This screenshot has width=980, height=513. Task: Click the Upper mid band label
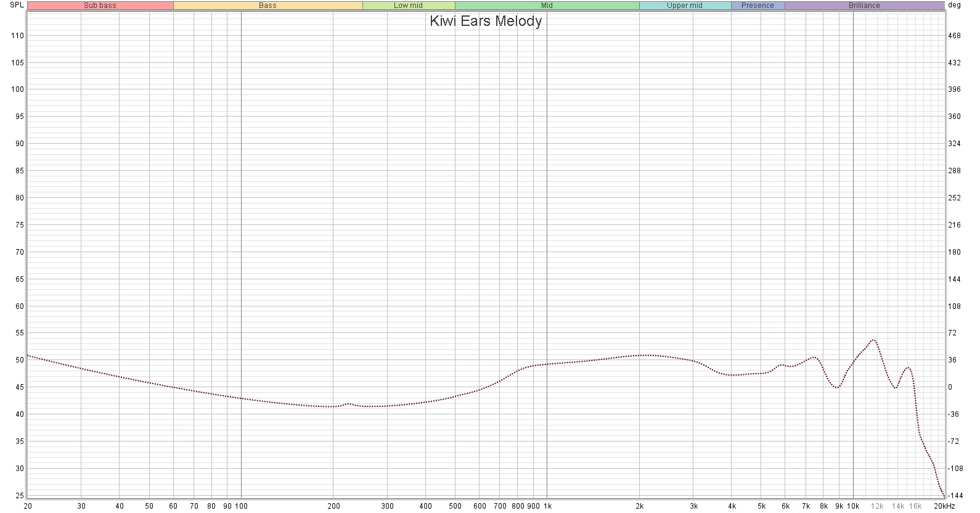click(x=685, y=6)
